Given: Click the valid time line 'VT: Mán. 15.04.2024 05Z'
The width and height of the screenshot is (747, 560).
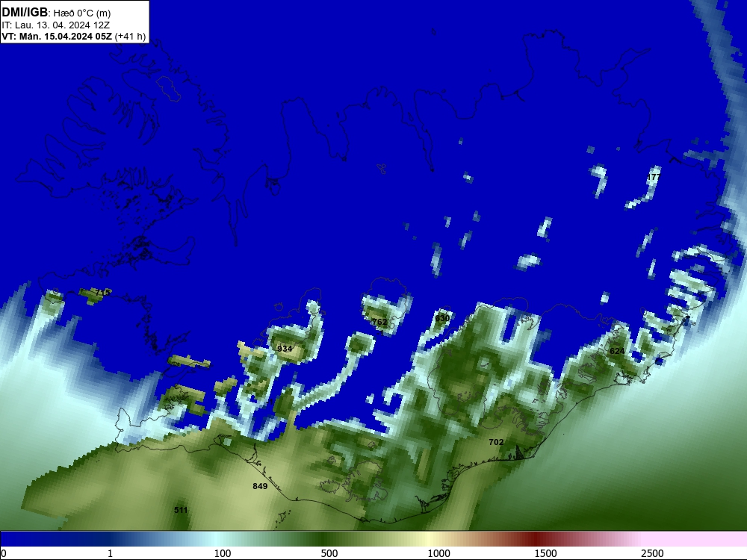Looking at the screenshot, I should [x=58, y=36].
